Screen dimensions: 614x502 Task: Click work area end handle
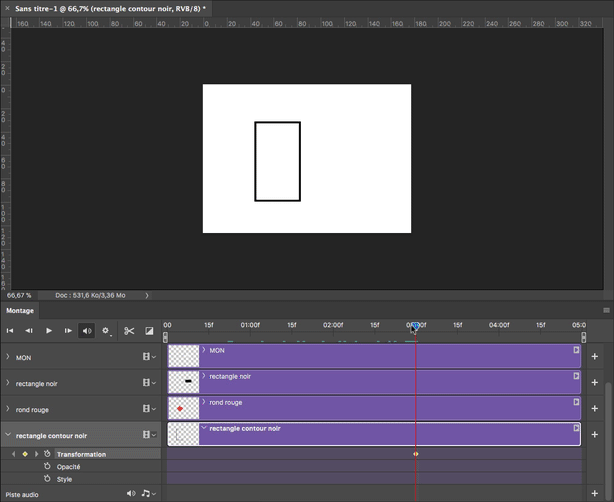583,337
